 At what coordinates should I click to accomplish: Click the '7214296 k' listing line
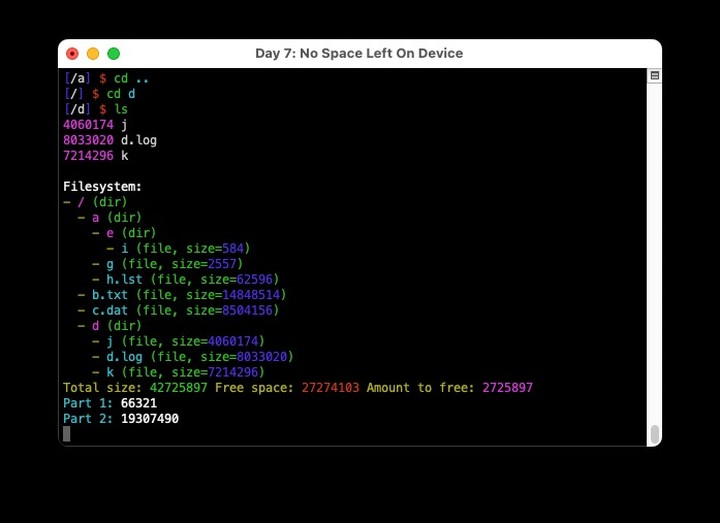pos(96,156)
